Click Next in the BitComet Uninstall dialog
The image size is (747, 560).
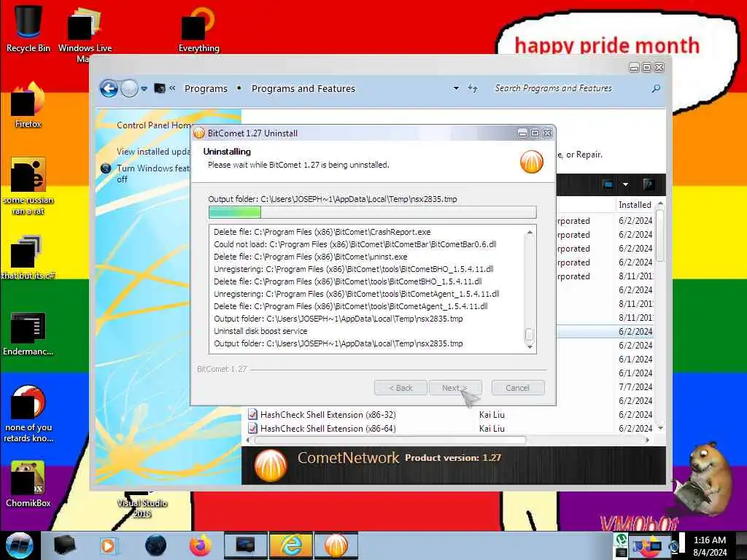pos(455,388)
